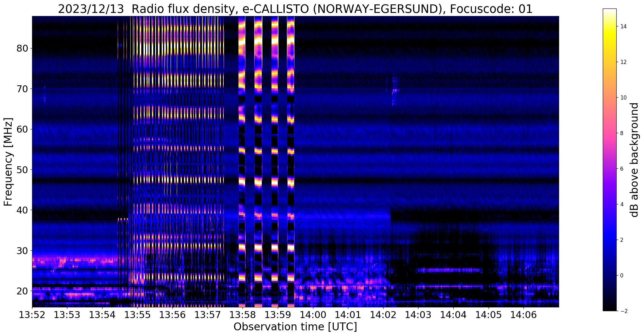Screen dimensions: 644x336
Task: Select the 14:05 time tick label
Action: point(489,315)
